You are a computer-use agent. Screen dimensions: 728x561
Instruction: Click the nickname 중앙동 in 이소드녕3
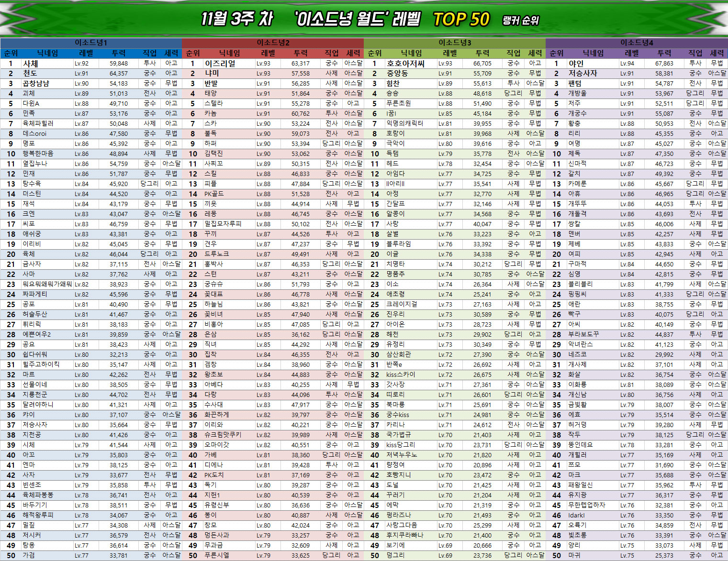click(397, 73)
